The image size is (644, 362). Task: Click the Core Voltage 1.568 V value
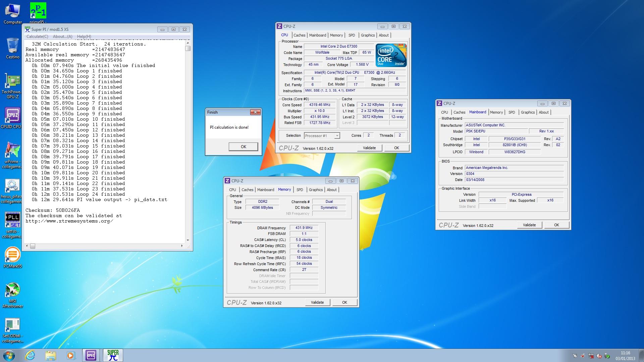coord(362,65)
